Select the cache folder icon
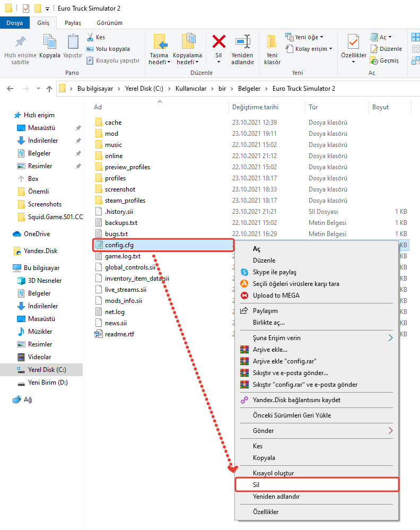420x530 pixels. coord(99,122)
